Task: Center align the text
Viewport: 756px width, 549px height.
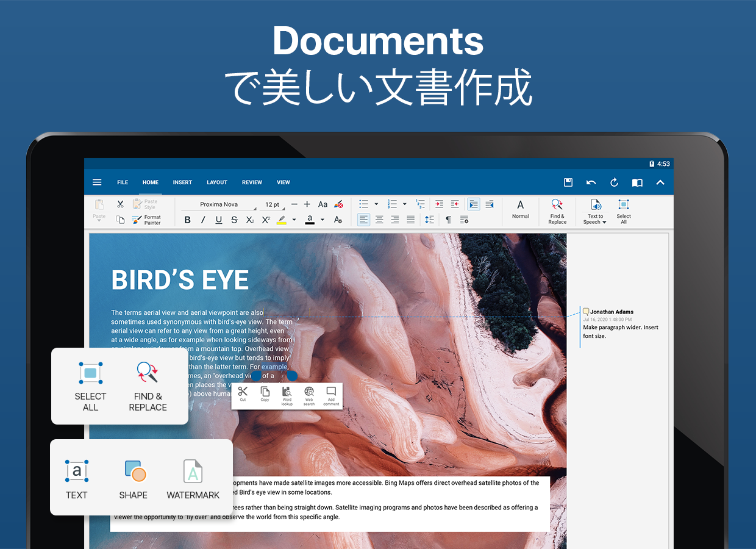Action: (x=379, y=220)
